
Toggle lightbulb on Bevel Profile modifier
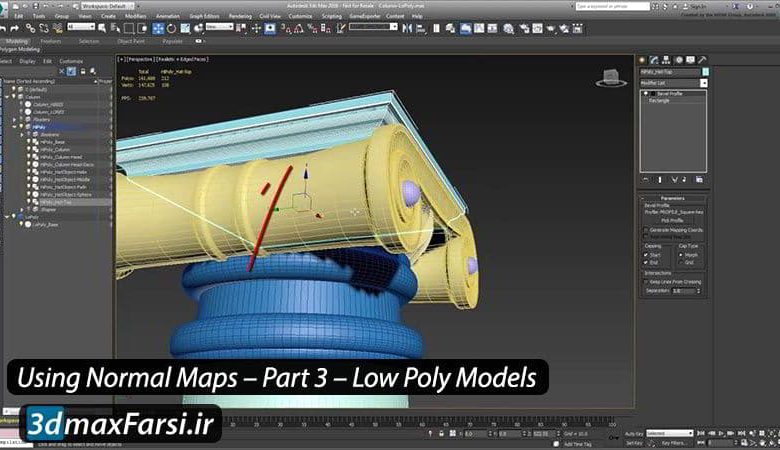644,93
